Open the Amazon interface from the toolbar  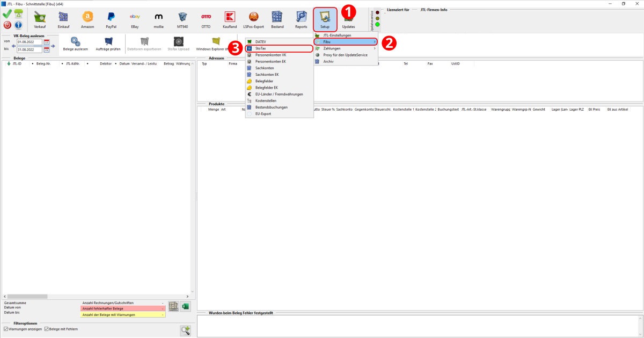click(87, 19)
